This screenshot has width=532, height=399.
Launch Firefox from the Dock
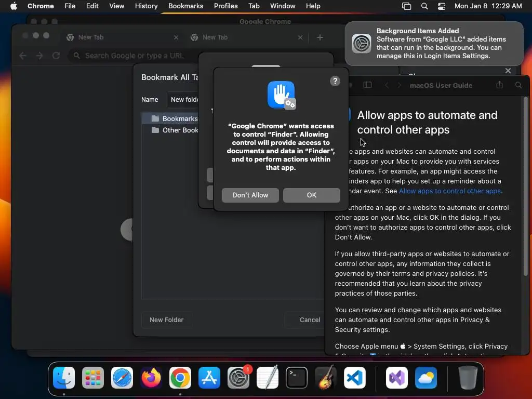point(151,378)
